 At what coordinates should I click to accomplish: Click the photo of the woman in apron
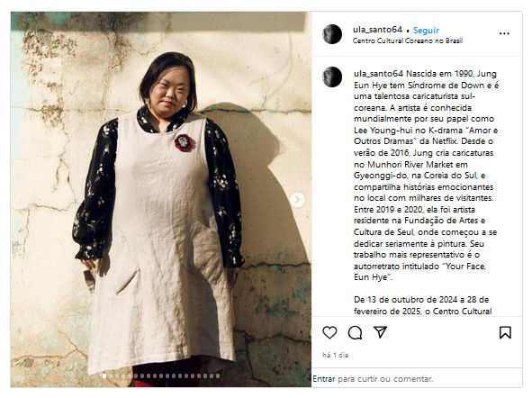(161, 200)
